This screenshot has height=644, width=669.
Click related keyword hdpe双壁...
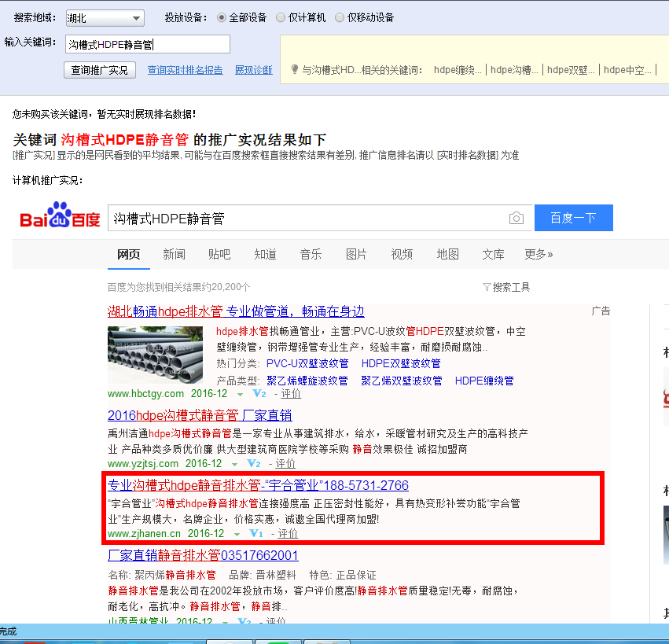(x=571, y=70)
